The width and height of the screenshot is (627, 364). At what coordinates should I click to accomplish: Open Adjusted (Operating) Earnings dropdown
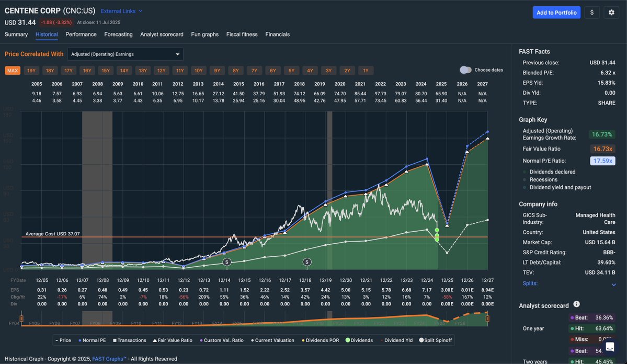coord(125,54)
